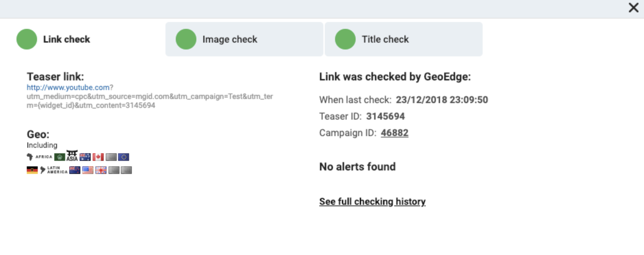The height and width of the screenshot is (255, 644).
Task: Click the European Union flag icon
Action: pos(124,157)
